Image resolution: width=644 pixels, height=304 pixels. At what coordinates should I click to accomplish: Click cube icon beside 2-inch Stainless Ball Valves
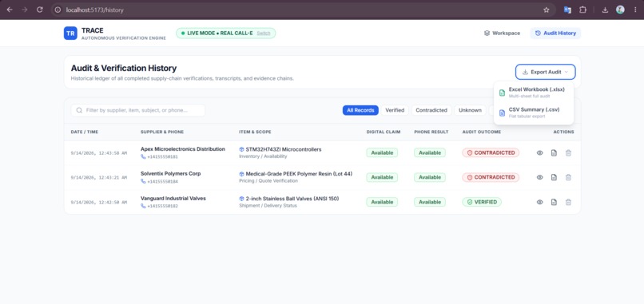pos(241,199)
